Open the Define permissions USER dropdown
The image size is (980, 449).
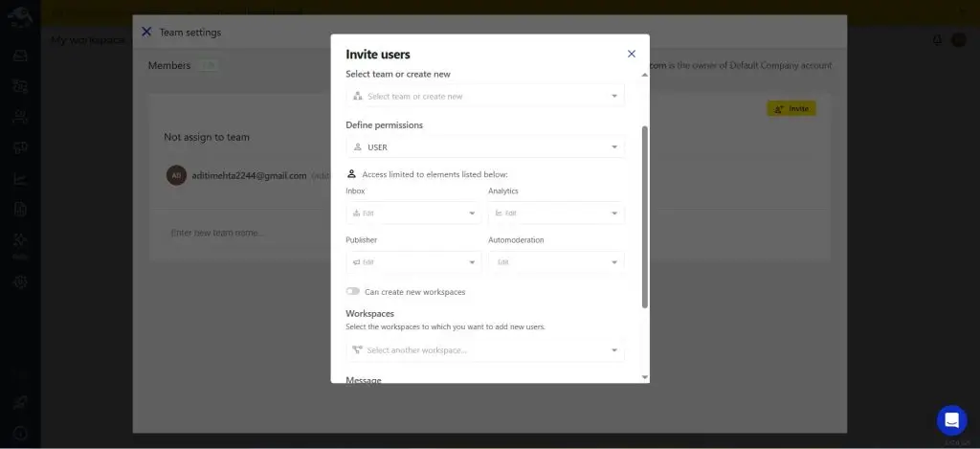[x=485, y=147]
